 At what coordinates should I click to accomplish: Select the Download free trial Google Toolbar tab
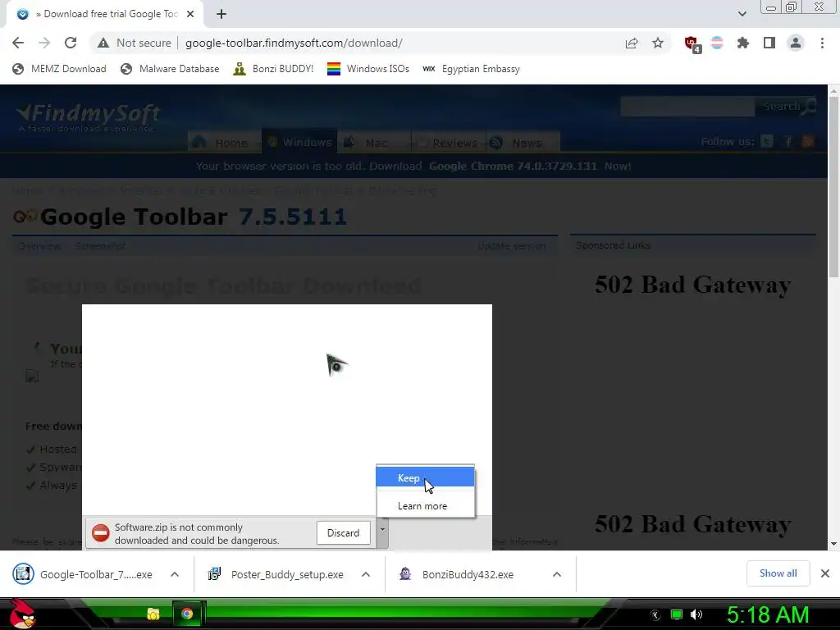(106, 14)
